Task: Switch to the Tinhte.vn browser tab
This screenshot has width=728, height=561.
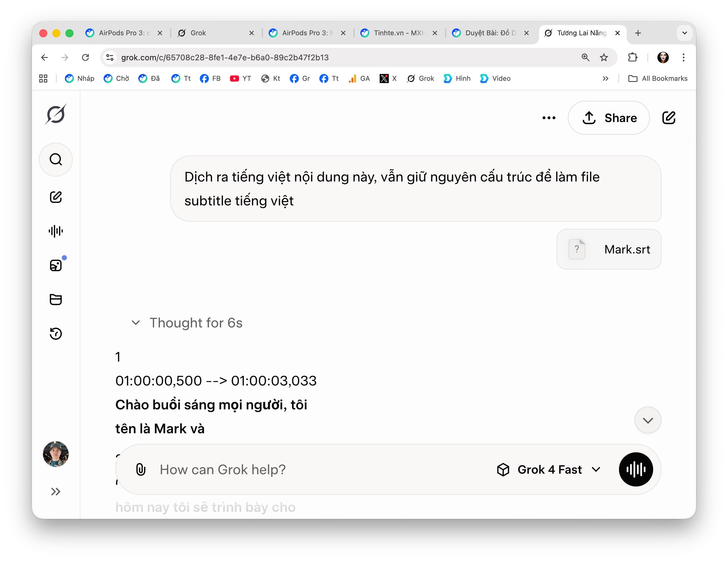Action: point(398,33)
